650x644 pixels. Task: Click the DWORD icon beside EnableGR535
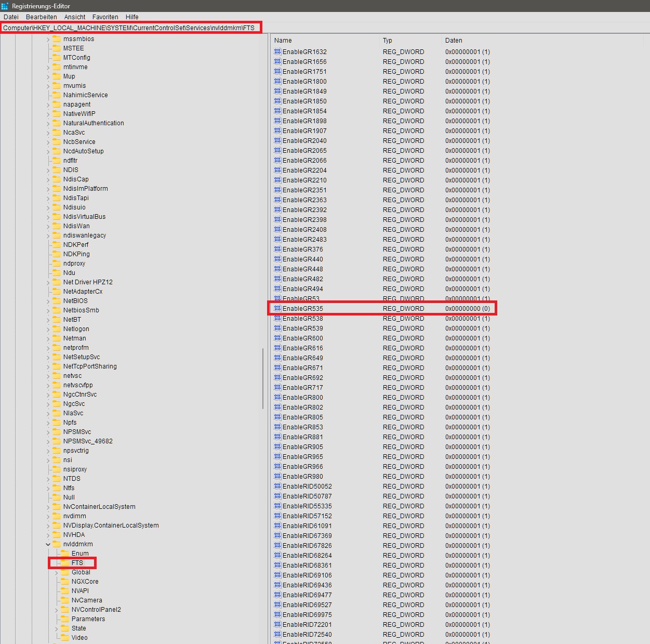(x=277, y=309)
